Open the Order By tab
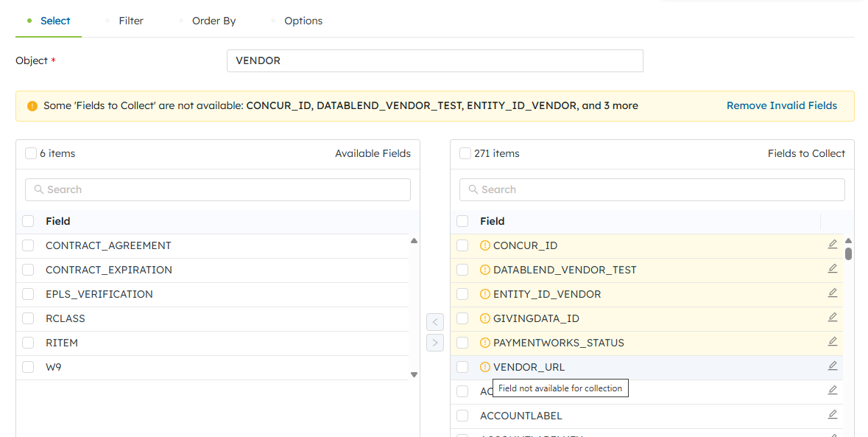 point(214,21)
